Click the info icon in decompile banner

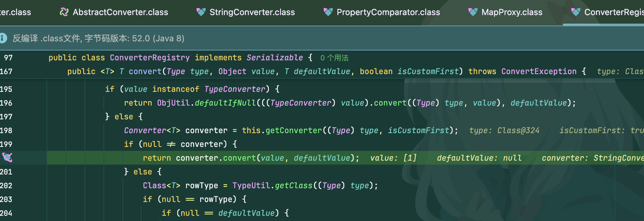pos(3,38)
